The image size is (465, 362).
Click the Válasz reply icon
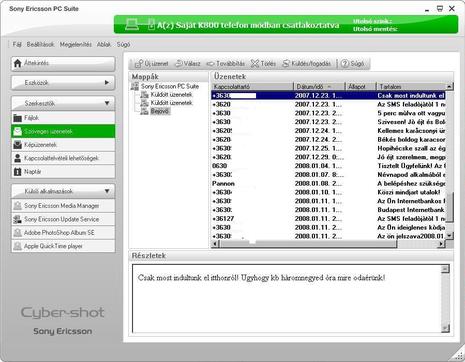click(179, 63)
